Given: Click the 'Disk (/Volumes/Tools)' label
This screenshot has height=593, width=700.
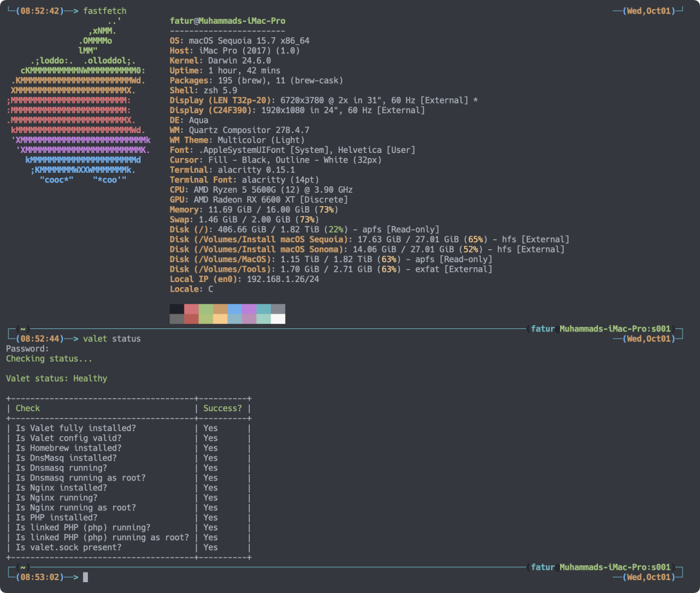Looking at the screenshot, I should tap(220, 269).
